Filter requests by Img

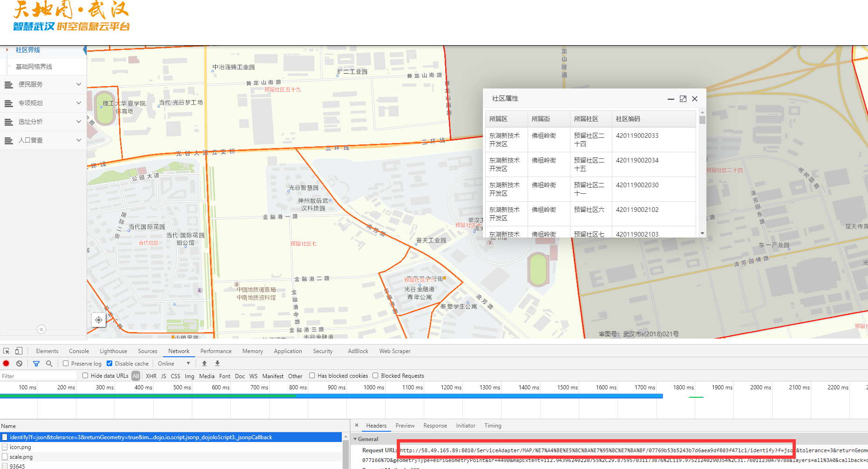(x=190, y=376)
